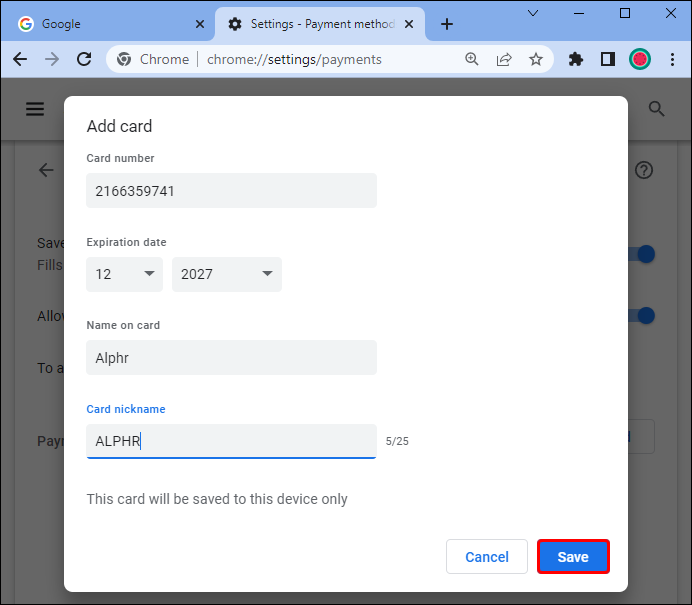Open the tab search chevron
Image resolution: width=692 pixels, height=605 pixels.
click(533, 13)
